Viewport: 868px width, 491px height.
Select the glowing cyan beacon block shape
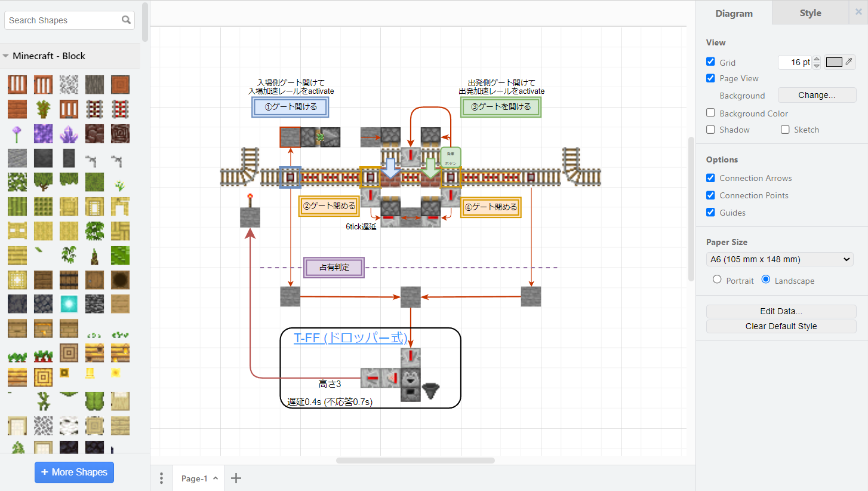[x=69, y=304]
